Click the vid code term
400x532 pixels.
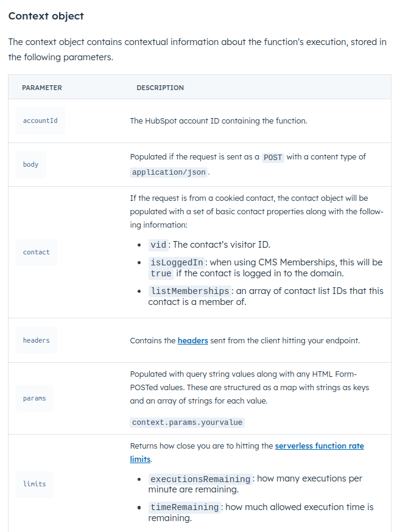click(x=158, y=245)
